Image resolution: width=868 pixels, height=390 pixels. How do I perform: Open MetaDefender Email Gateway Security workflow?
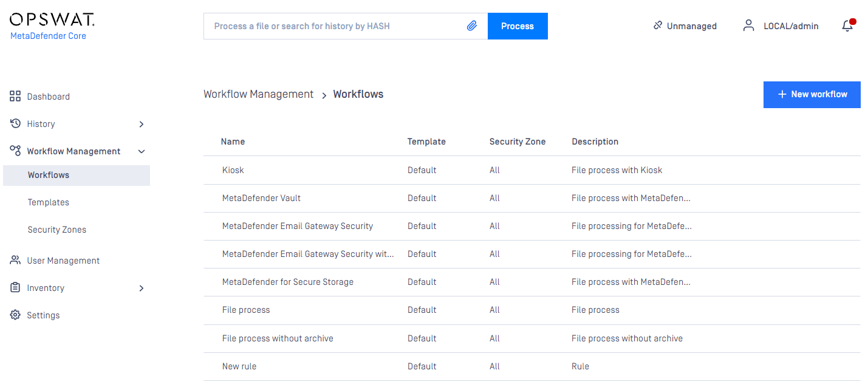pos(298,226)
